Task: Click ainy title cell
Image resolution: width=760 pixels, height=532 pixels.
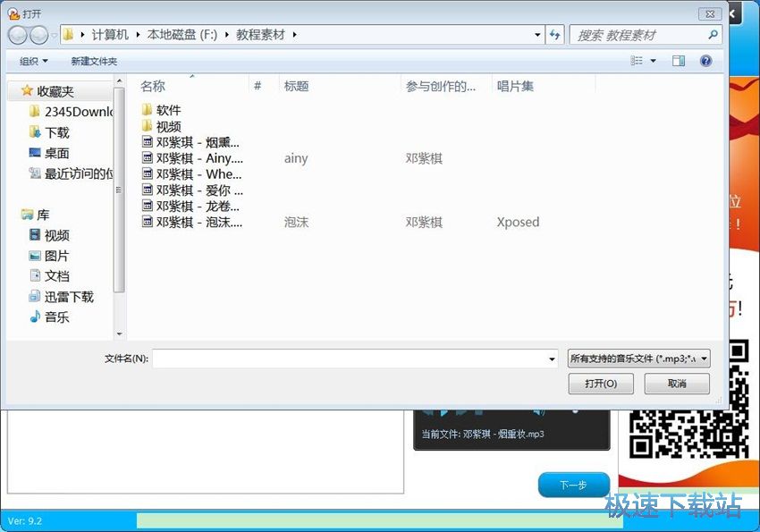Action: click(x=296, y=158)
